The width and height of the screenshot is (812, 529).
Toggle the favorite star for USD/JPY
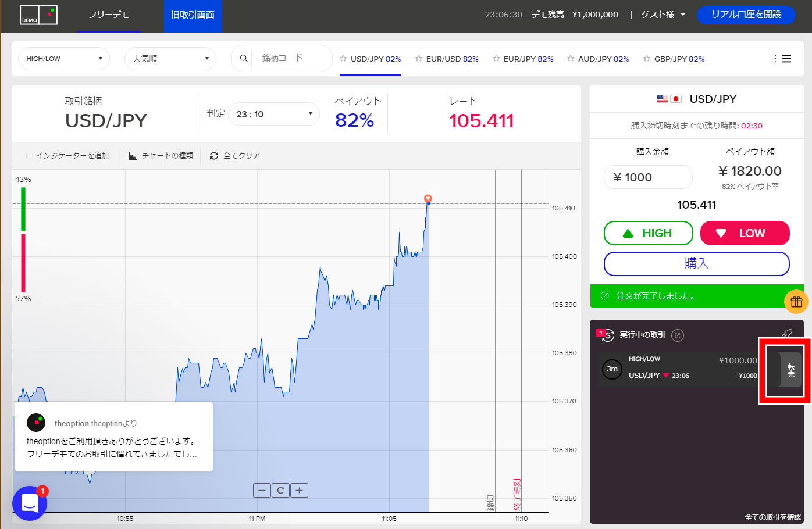coord(343,58)
